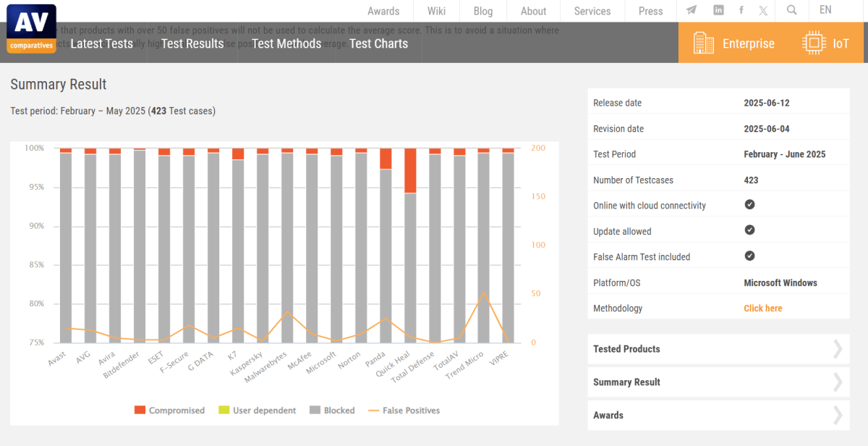Open the EN language selector

(825, 10)
